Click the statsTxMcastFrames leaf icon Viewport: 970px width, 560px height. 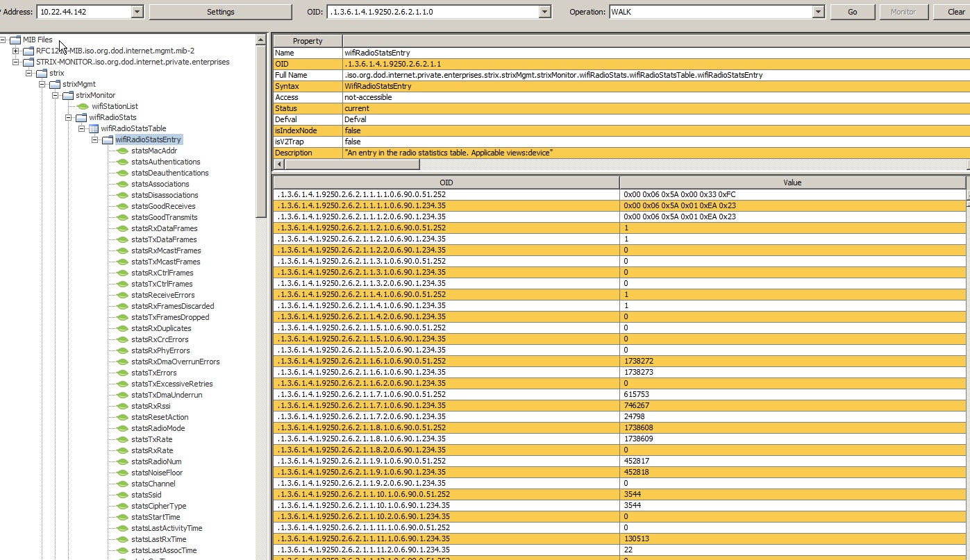122,262
